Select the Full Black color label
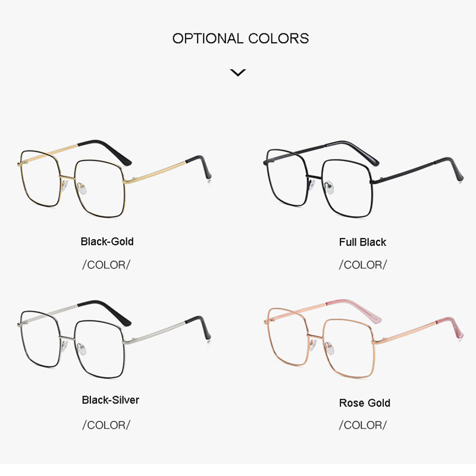The image size is (476, 476). click(x=362, y=242)
